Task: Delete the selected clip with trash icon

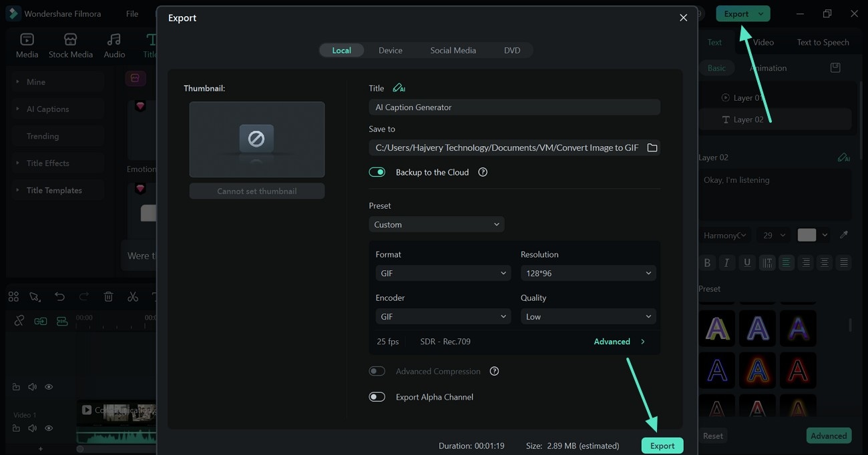Action: (108, 297)
